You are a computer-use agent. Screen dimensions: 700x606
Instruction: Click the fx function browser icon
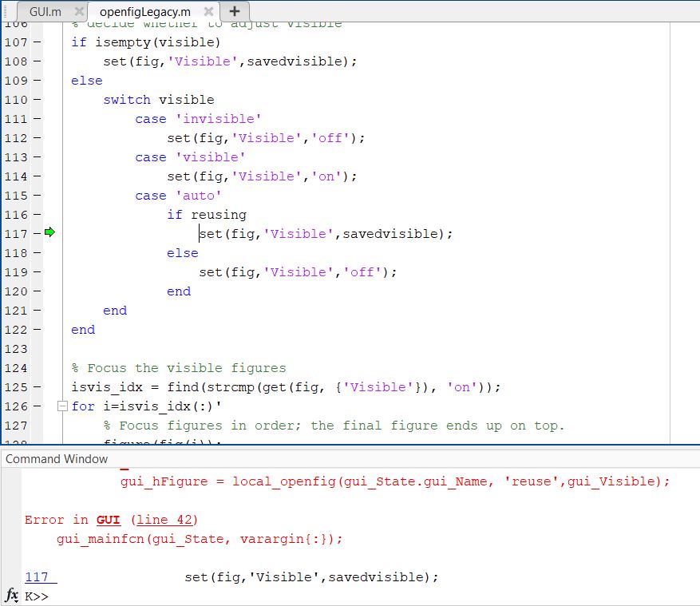coord(12,596)
